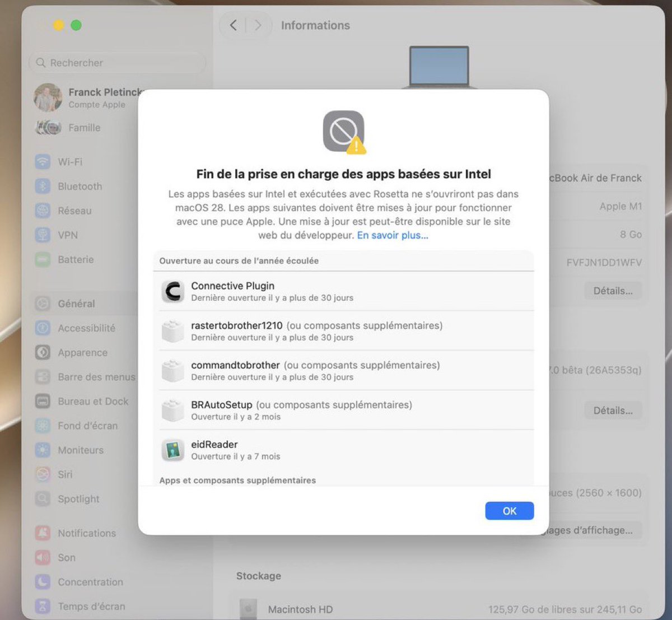Click the Wi-Fi icon in sidebar

tap(43, 162)
